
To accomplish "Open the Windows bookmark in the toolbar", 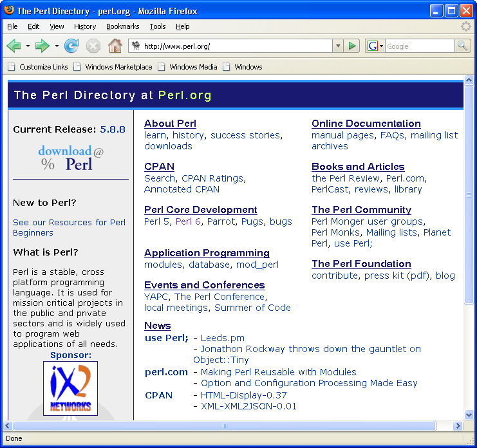I will pos(243,66).
